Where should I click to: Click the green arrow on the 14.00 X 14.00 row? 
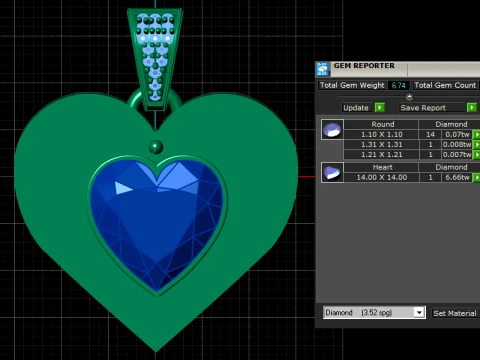[x=477, y=178]
